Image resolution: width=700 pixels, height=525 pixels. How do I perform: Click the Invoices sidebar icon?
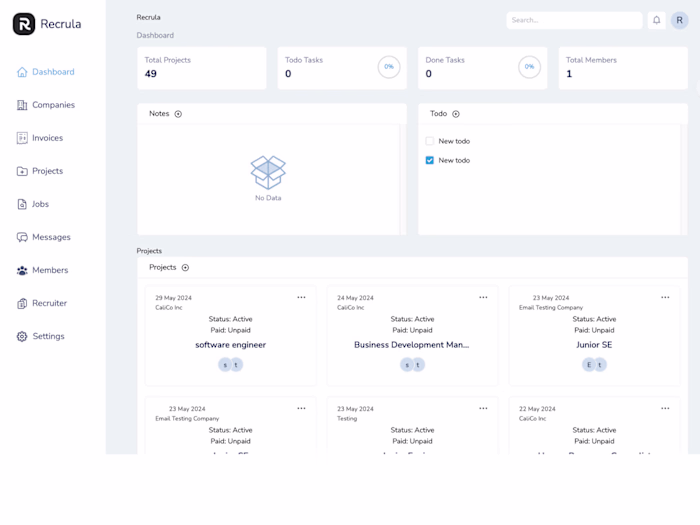(x=22, y=138)
